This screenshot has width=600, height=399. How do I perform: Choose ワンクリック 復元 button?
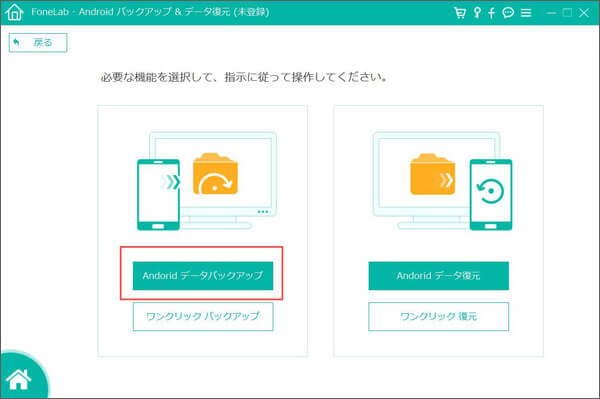point(439,316)
